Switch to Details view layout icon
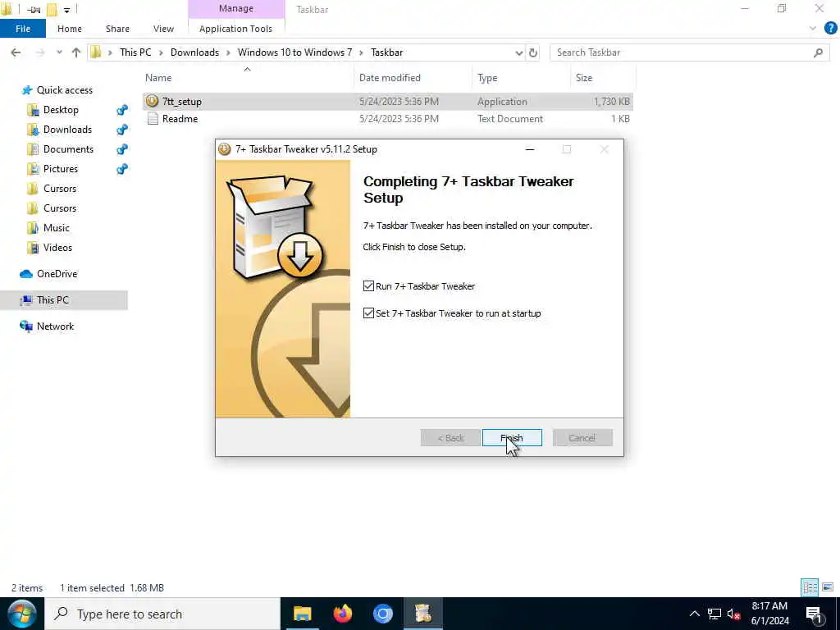 (810, 587)
